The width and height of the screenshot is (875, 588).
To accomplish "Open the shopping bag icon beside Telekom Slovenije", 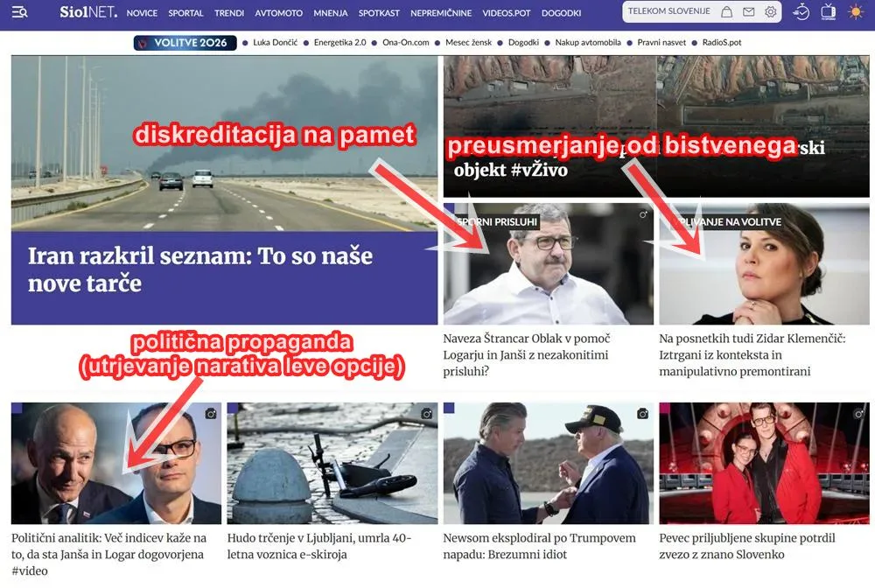I will pos(727,12).
